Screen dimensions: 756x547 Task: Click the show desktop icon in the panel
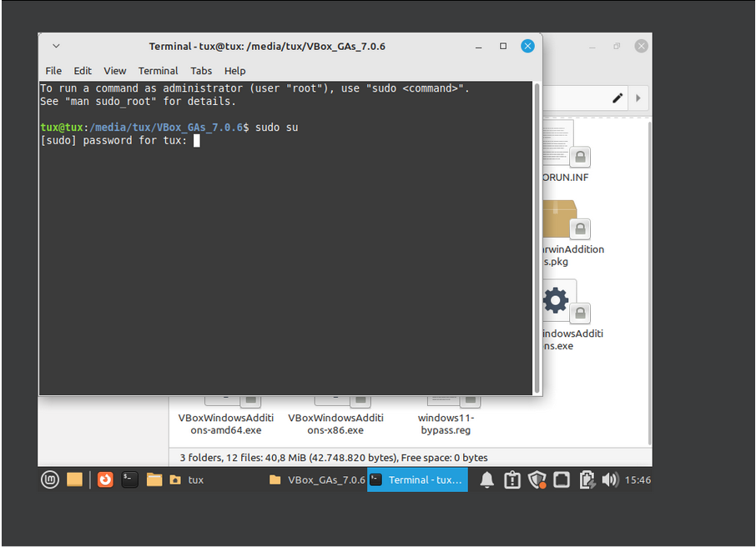(x=75, y=479)
